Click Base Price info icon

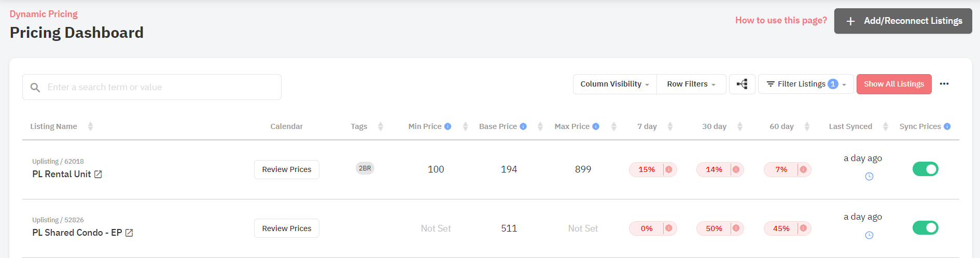point(523,126)
